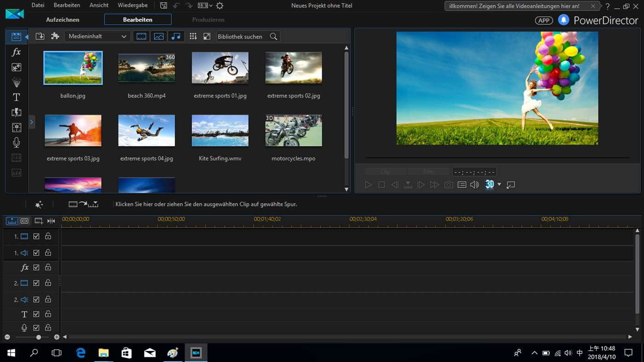Click the redo arrow
The image size is (644, 362).
tap(188, 6)
